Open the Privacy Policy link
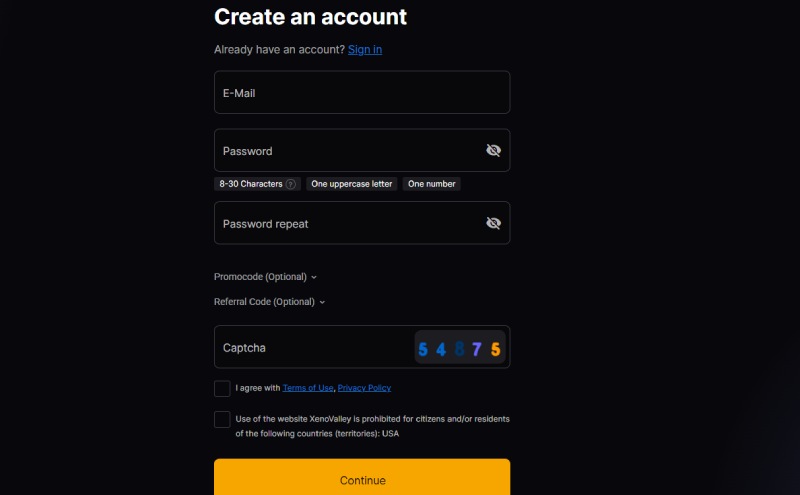This screenshot has height=495, width=800. point(364,388)
